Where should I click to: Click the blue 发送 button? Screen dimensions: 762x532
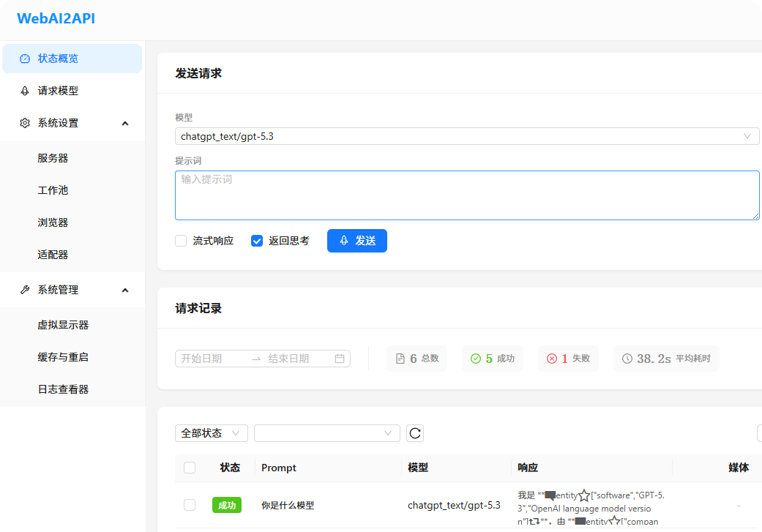point(357,241)
